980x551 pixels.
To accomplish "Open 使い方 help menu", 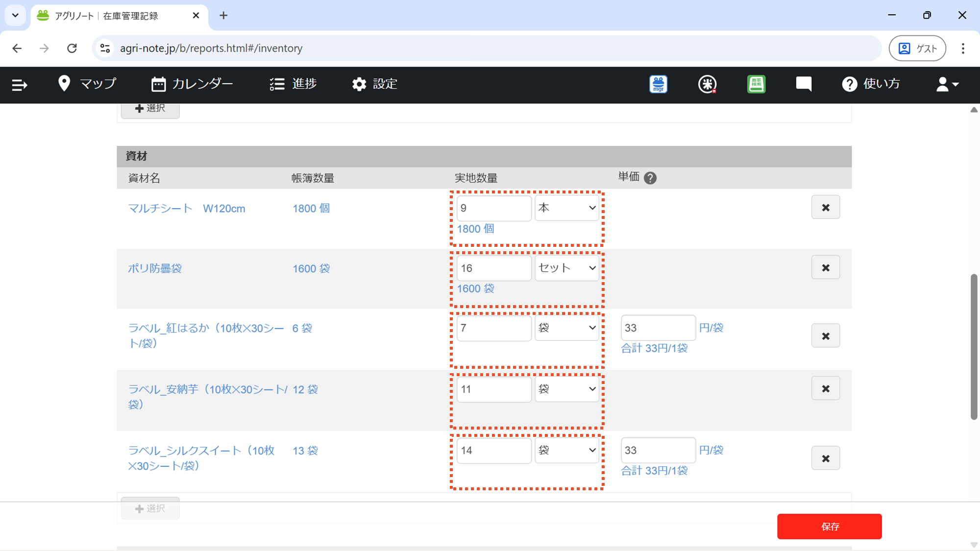I will pyautogui.click(x=871, y=84).
